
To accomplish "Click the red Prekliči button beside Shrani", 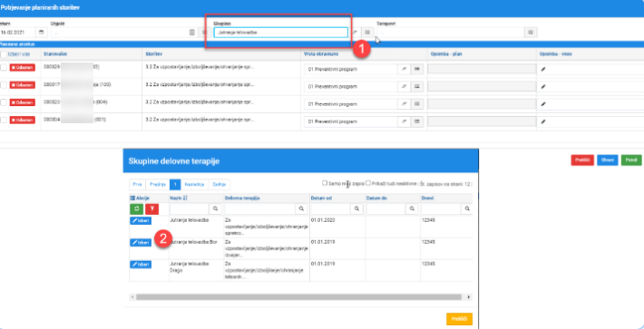I will [x=582, y=160].
